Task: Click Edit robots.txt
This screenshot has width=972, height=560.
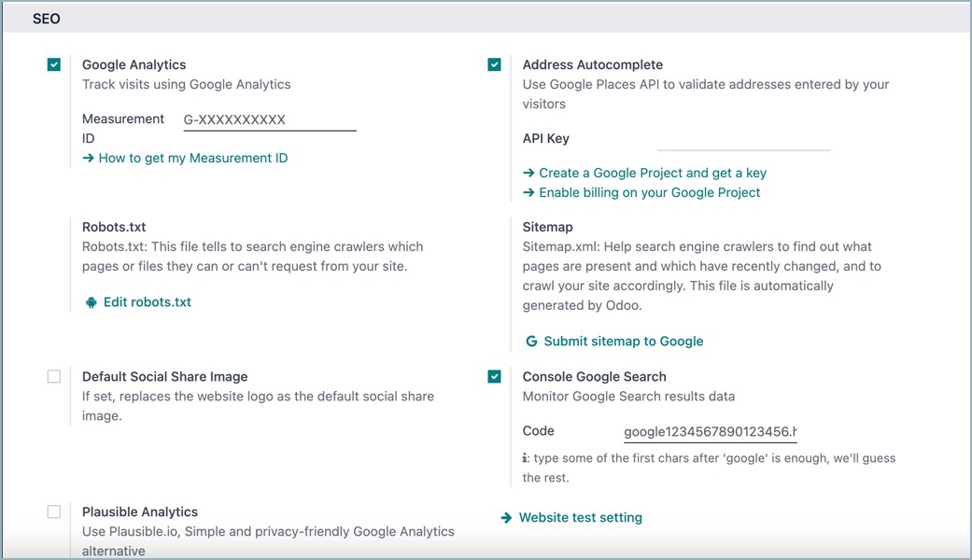Action: tap(147, 301)
